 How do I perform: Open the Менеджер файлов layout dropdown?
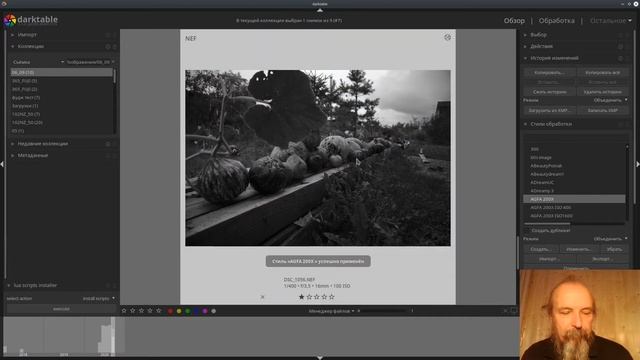click(331, 311)
